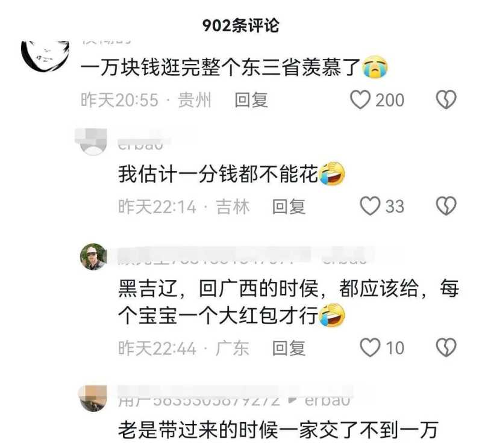
Task: Reply to the comment posted 昨天22:14
Action: point(289,206)
